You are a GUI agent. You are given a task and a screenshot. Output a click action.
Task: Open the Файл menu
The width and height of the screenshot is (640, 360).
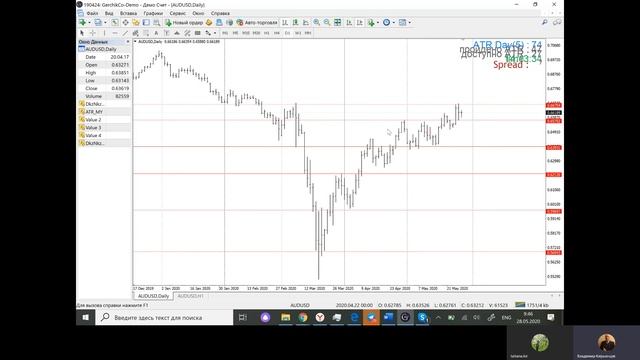tap(92, 13)
